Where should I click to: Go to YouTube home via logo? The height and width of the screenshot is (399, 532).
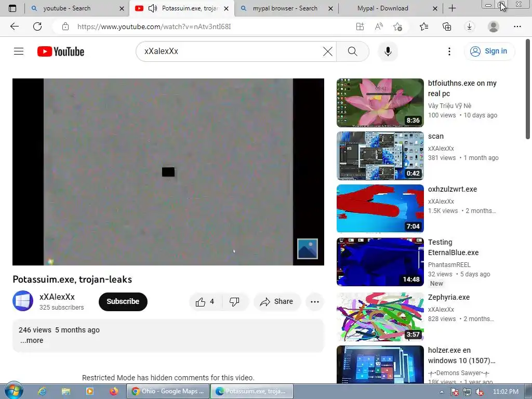tap(61, 51)
